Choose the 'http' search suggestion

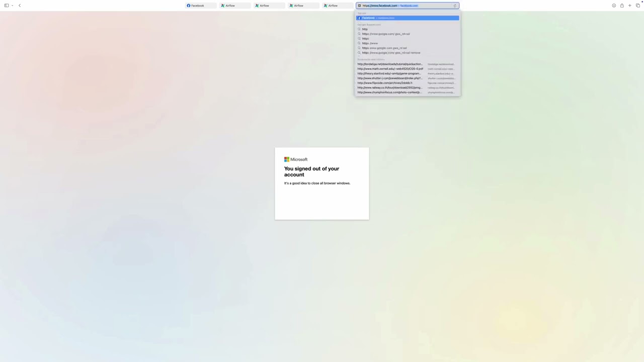click(408, 29)
